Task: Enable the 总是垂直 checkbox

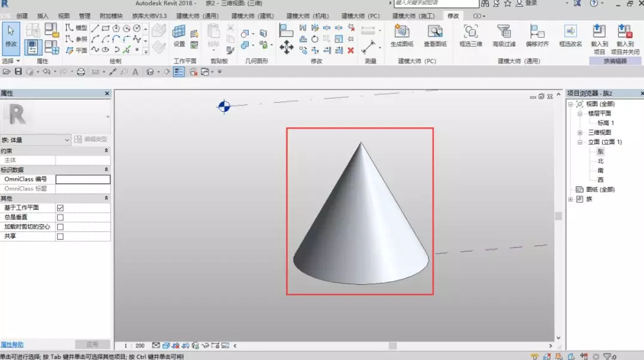Action: tap(60, 218)
